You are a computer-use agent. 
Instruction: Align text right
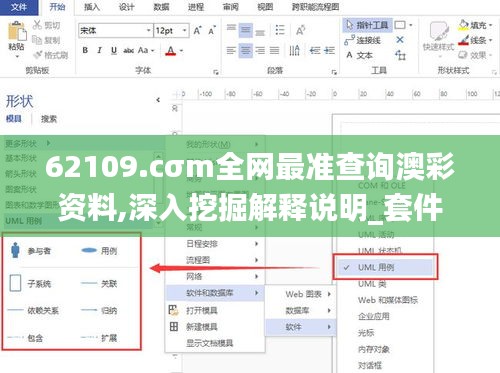point(260,51)
